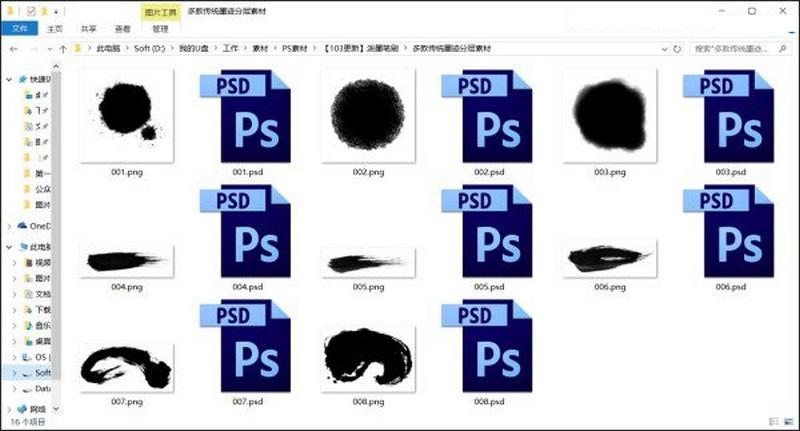Go to 我的U盘 in the breadcrumb
Viewport: 800px width, 431px height.
[194, 48]
